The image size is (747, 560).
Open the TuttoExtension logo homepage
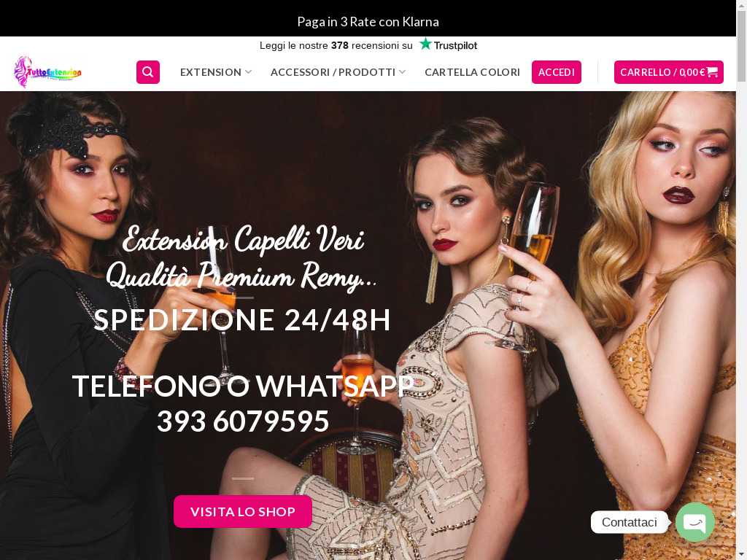[x=47, y=72]
